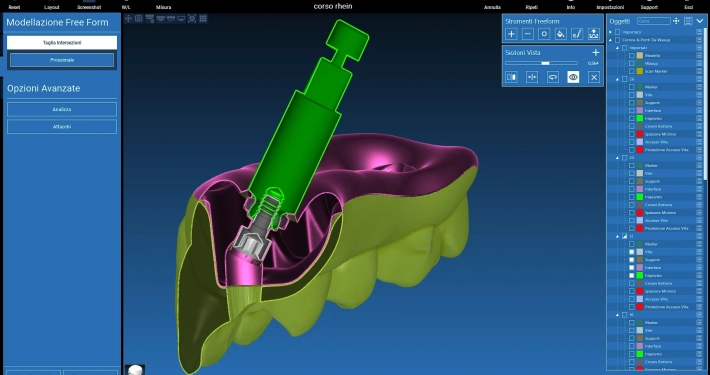The image size is (710, 375).
Task: Expand the Importato tree node
Action: tap(611, 32)
